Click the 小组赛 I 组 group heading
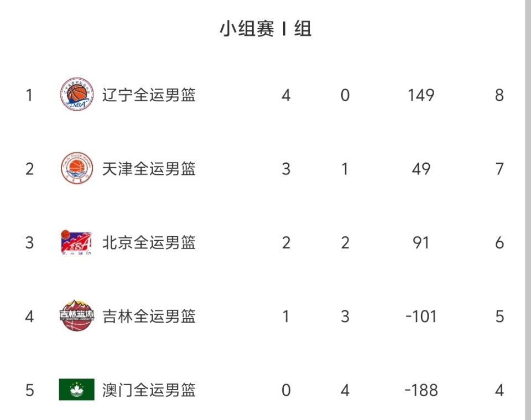The width and height of the screenshot is (531, 420). coord(265,29)
